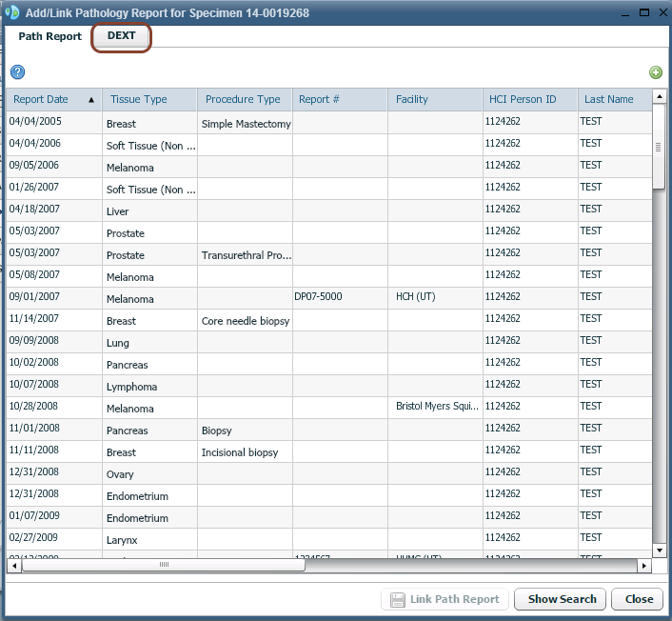Click the Bristol Myers Squi... facility cell
This screenshot has width=672, height=621.
[435, 407]
